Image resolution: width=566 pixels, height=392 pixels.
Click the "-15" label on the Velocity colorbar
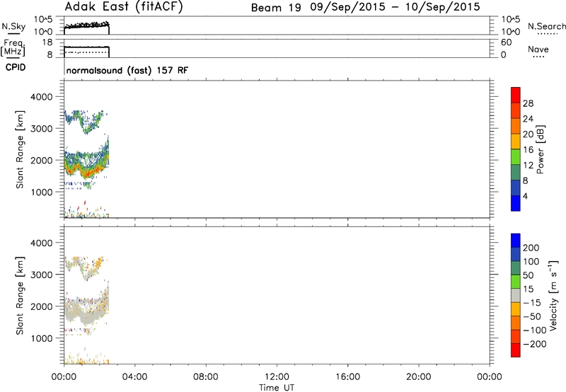pos(532,302)
